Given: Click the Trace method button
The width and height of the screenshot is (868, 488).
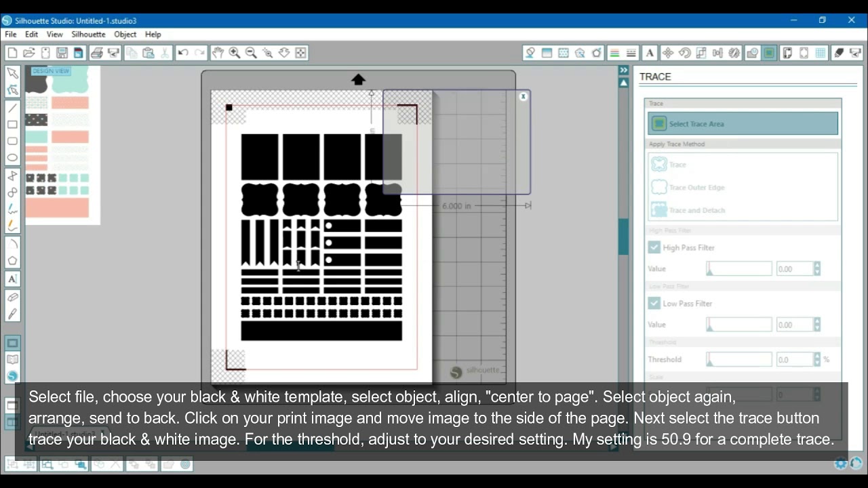Looking at the screenshot, I should pos(669,165).
